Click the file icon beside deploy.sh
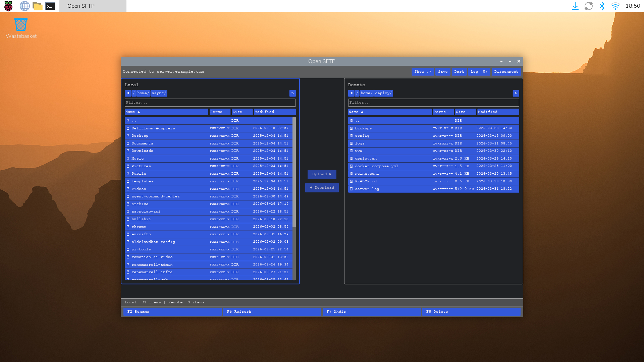 [x=351, y=158]
